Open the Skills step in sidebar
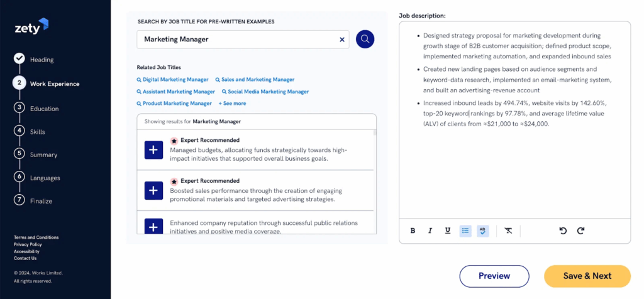The width and height of the screenshot is (644, 299). click(x=37, y=132)
